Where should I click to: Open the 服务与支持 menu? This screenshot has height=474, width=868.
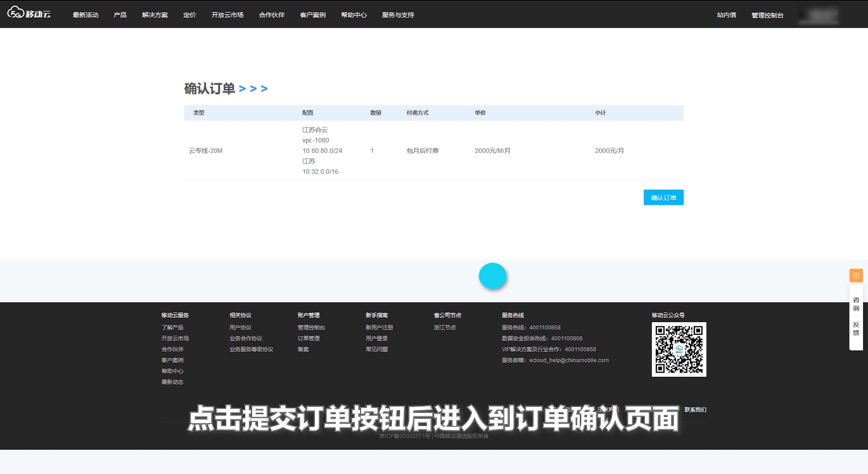[397, 15]
